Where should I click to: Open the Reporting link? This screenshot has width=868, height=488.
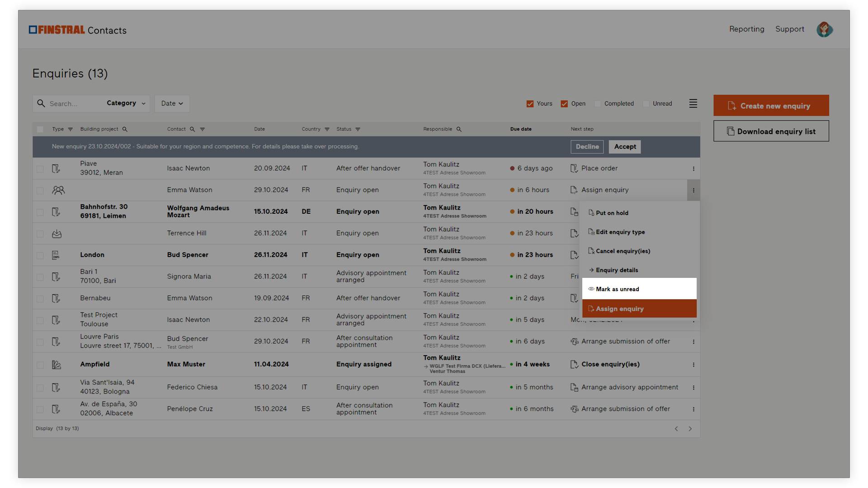tap(746, 29)
